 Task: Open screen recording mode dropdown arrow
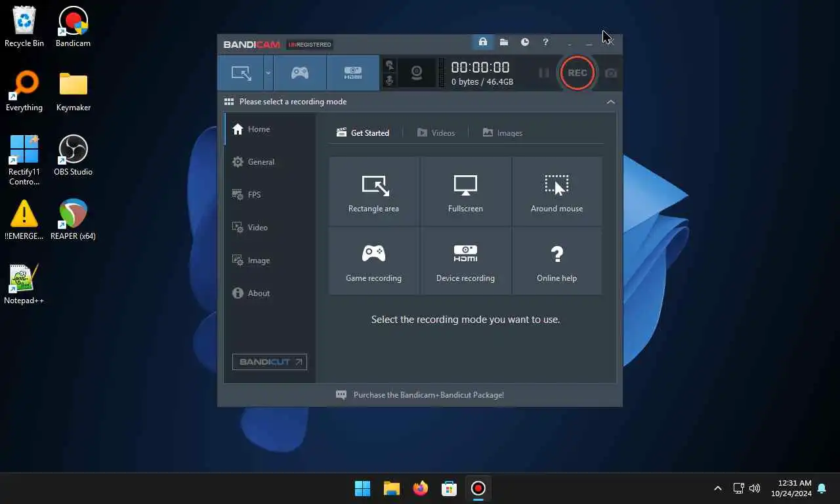click(268, 73)
